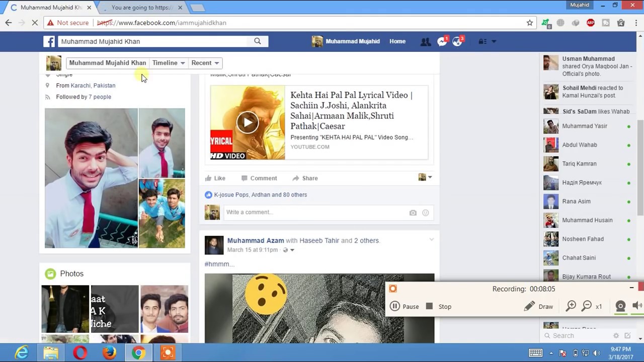The image size is (644, 362).
Task: Click the recorder zoom out magnifier
Action: click(x=587, y=306)
